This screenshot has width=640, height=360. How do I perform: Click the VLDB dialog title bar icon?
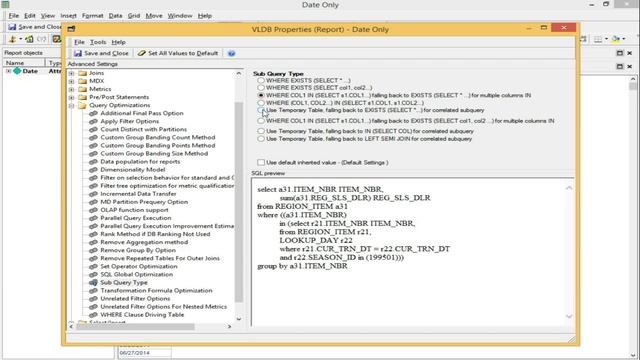[71, 29]
